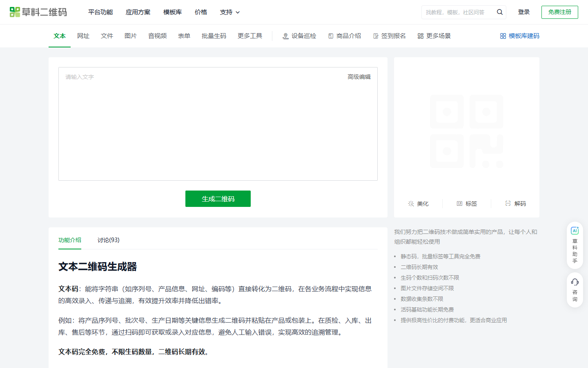Click the text 静态码，批量标签等工具完全免费
This screenshot has width=588, height=368.
(x=441, y=256)
